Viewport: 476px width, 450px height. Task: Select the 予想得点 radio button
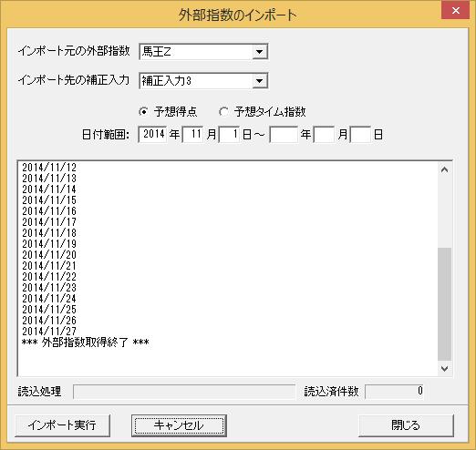tap(143, 112)
